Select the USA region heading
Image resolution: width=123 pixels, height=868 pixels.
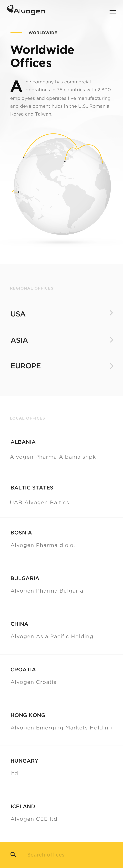(18, 314)
